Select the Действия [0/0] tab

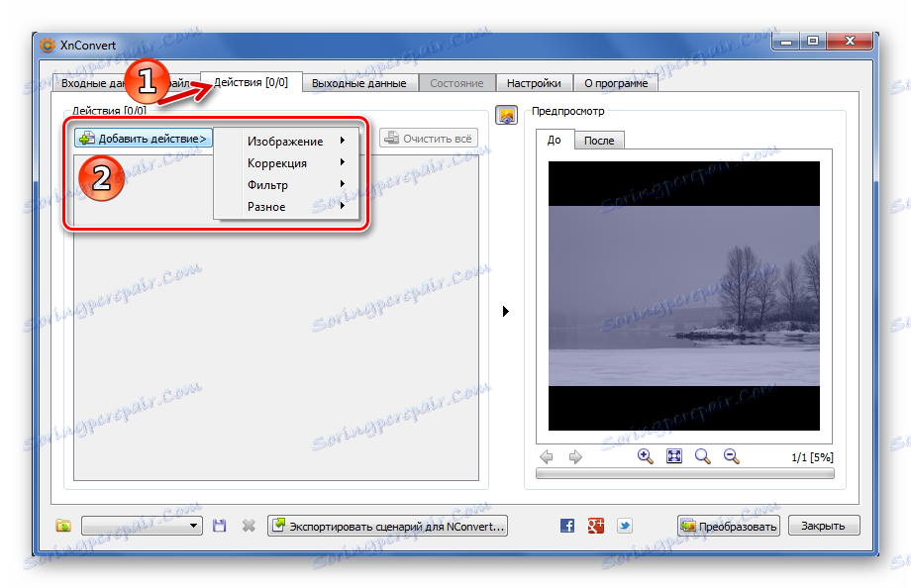pos(251,82)
